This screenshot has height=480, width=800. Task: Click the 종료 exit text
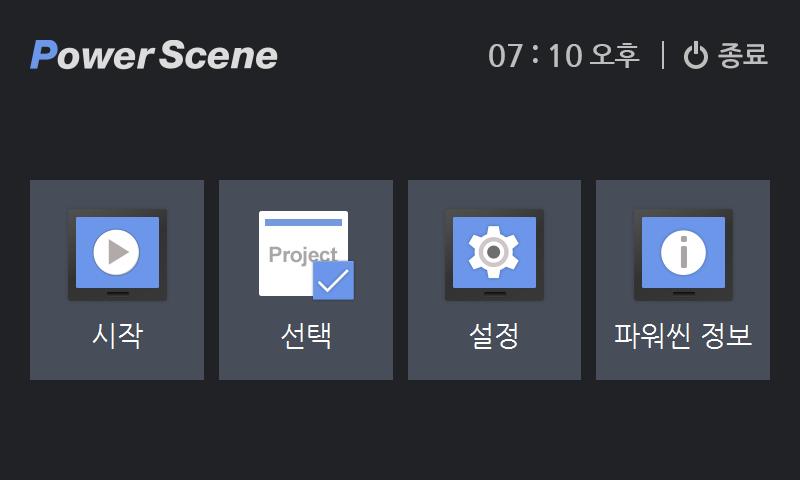pyautogui.click(x=743, y=55)
